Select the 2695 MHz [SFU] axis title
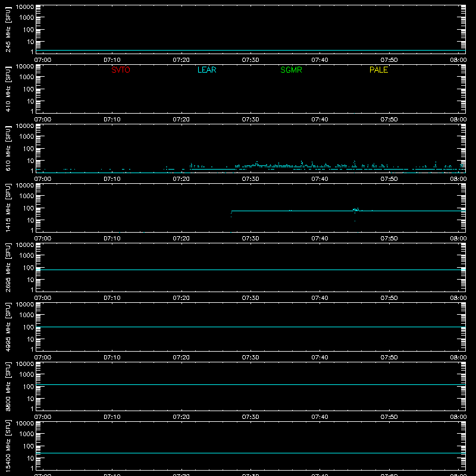The image size is (476, 476). [x=8, y=267]
